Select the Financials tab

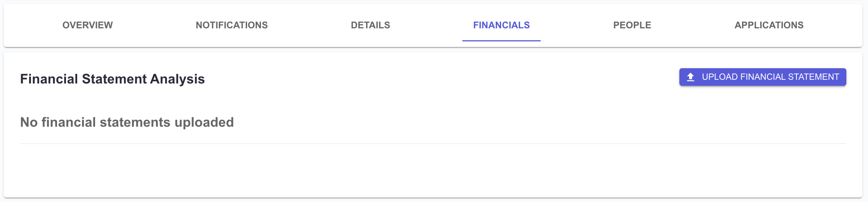501,25
